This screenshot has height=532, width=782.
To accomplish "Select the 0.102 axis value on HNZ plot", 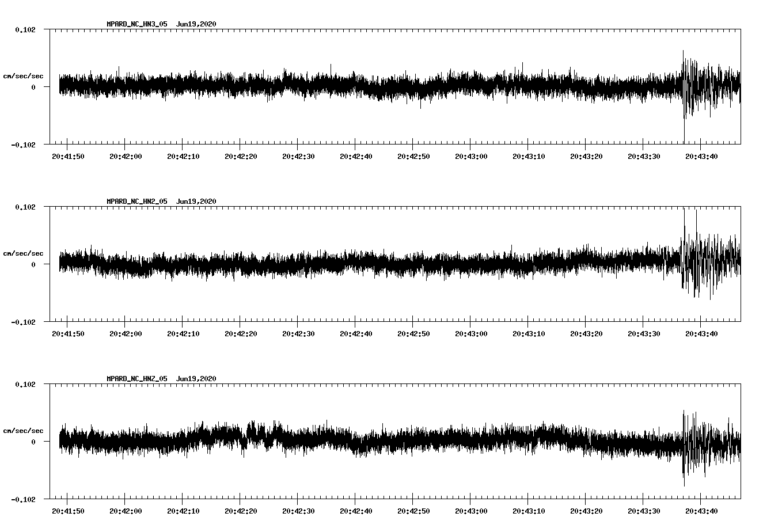I will 25,384.
